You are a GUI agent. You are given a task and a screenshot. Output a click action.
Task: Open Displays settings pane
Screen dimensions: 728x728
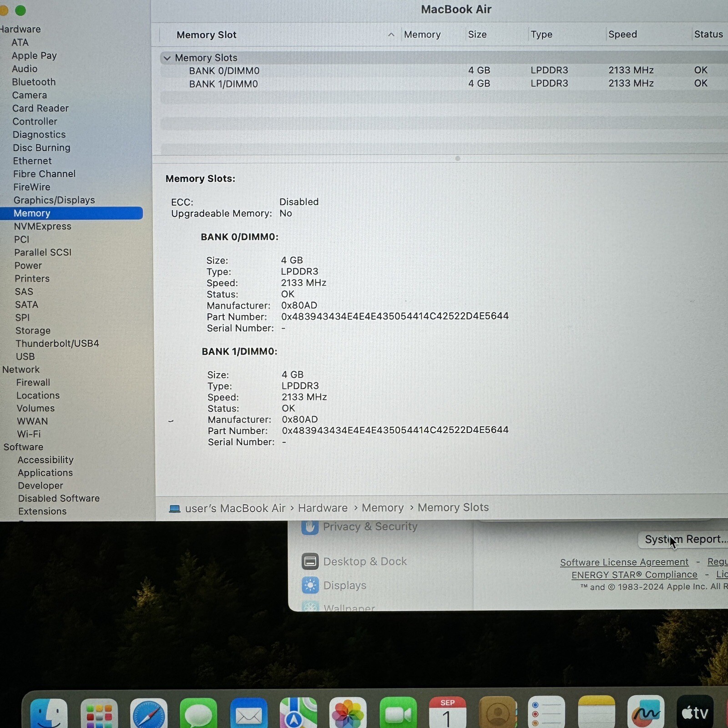click(x=344, y=586)
